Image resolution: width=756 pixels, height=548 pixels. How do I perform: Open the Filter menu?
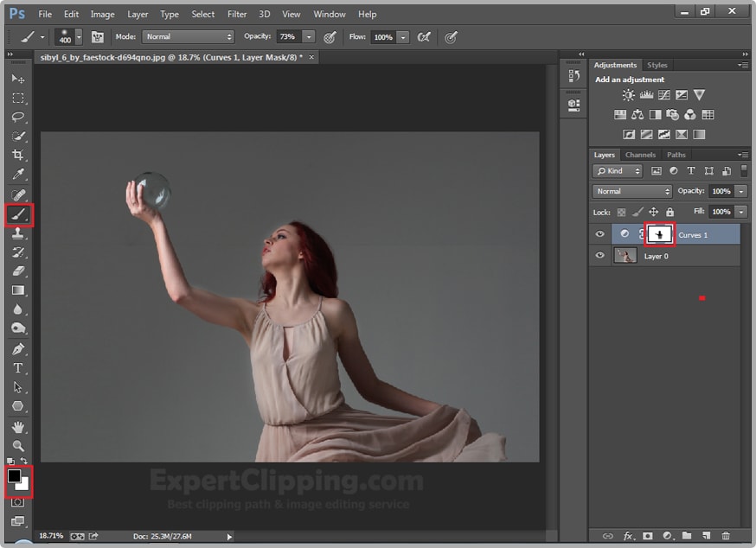point(237,14)
